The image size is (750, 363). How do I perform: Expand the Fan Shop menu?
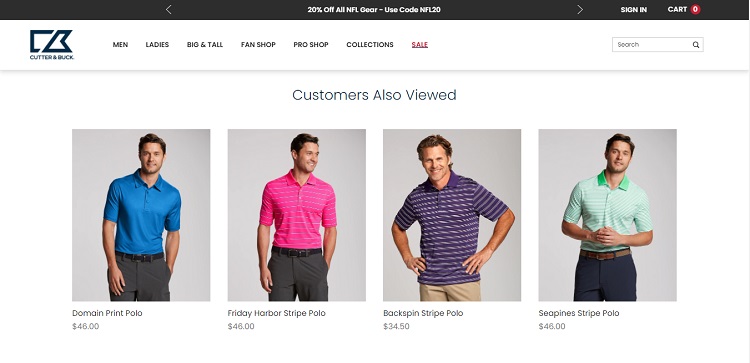tap(258, 44)
